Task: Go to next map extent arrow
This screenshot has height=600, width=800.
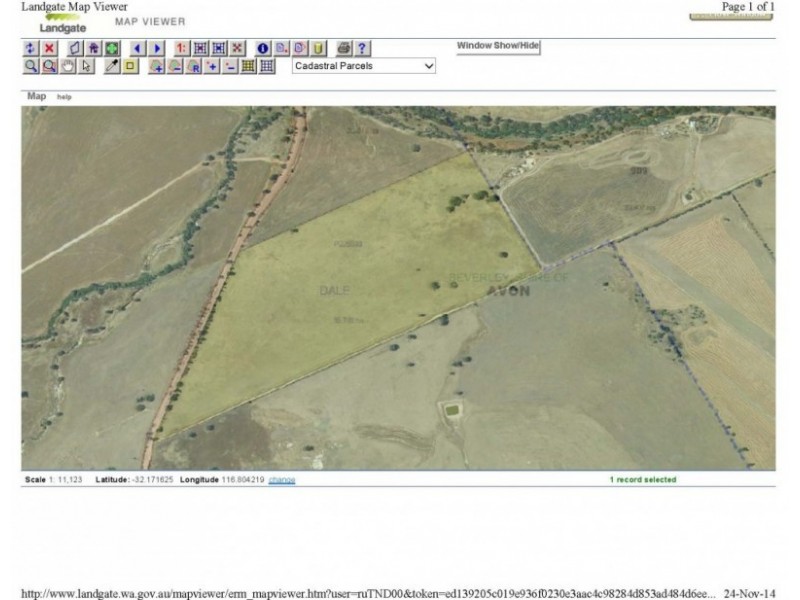Action: pyautogui.click(x=157, y=48)
